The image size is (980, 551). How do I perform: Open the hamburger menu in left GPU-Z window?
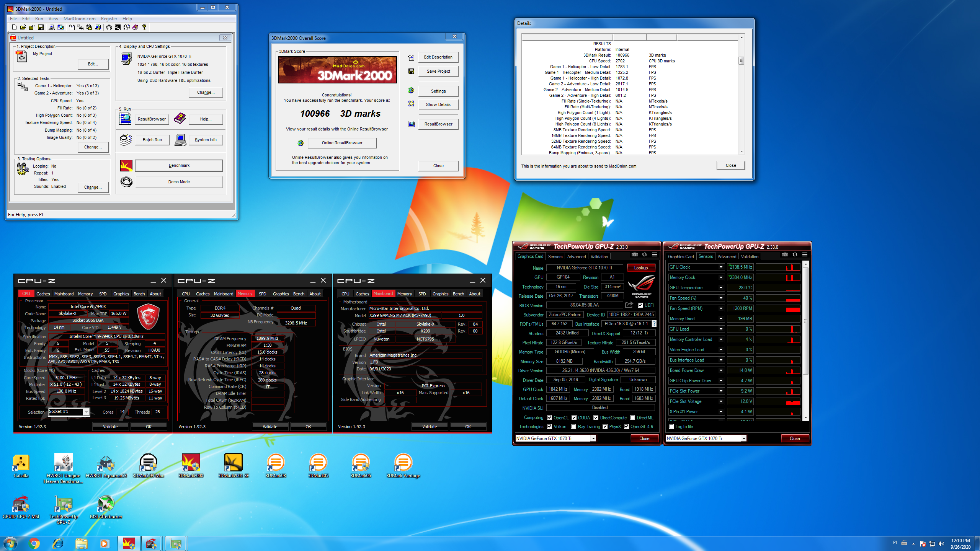click(654, 254)
